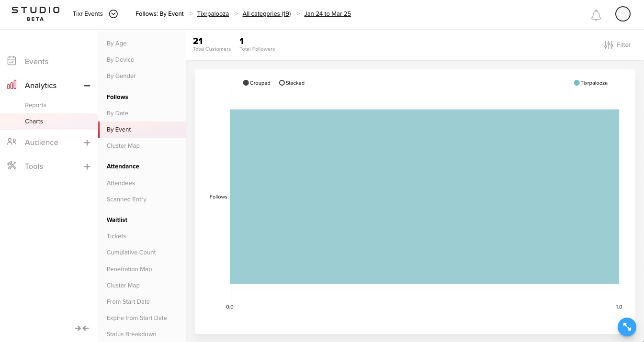The width and height of the screenshot is (644, 342).
Task: Open Follows Cluster Map
Action: tap(123, 146)
